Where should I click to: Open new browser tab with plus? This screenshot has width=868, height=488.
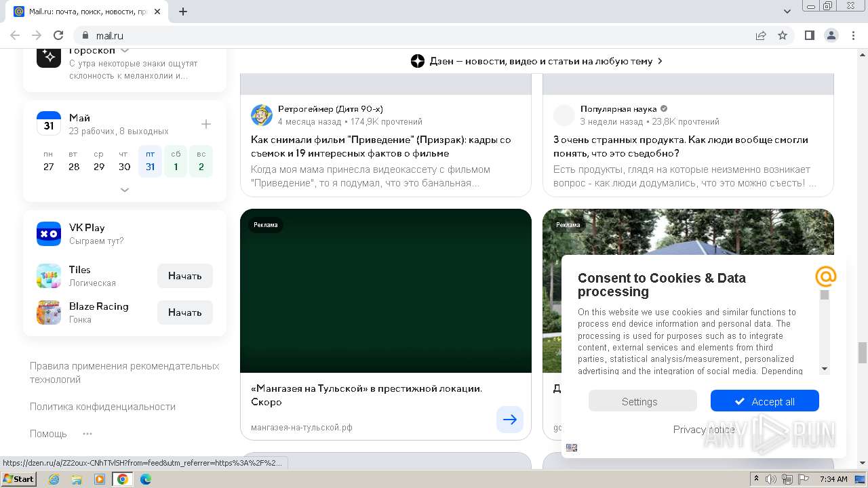click(183, 12)
